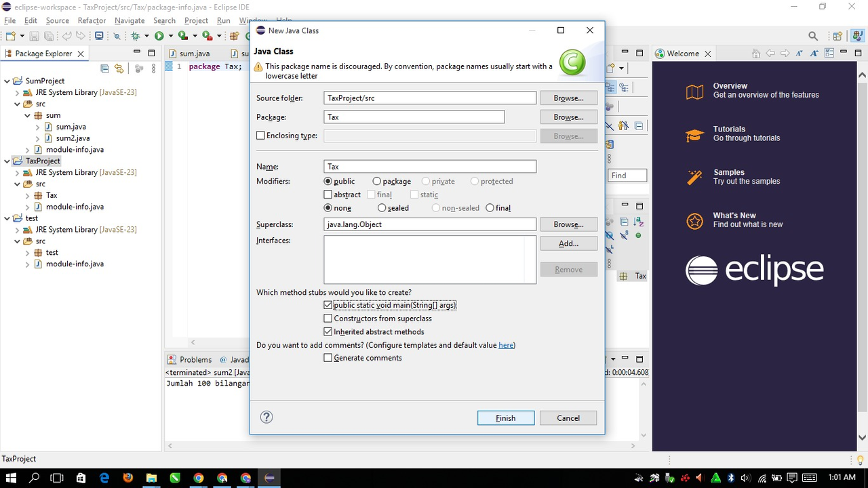Check the Enclosing type checkbox
The height and width of the screenshot is (488, 868).
(x=260, y=136)
